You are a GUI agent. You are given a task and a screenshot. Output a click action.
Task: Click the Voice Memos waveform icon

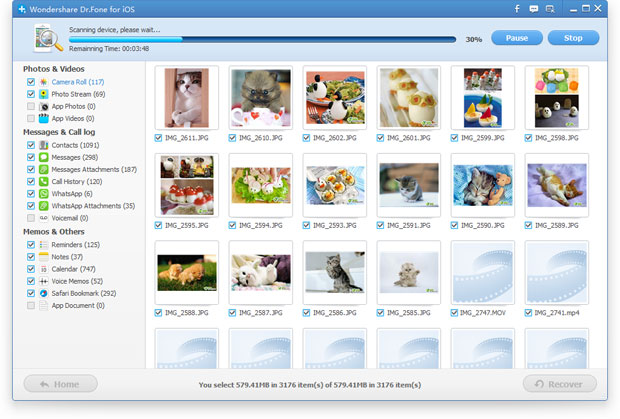pyautogui.click(x=43, y=281)
